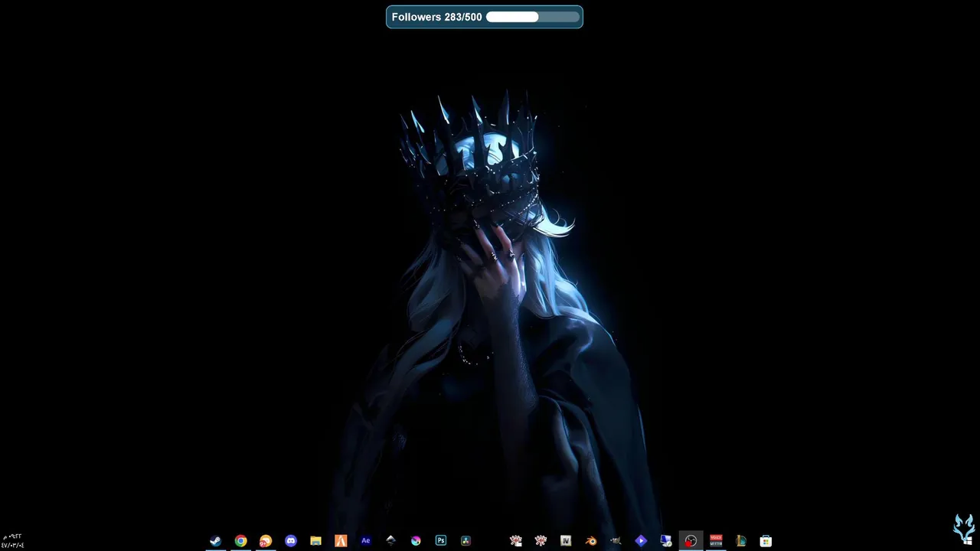
Task: Open Voicemeeter from the taskbar
Action: [x=716, y=540]
